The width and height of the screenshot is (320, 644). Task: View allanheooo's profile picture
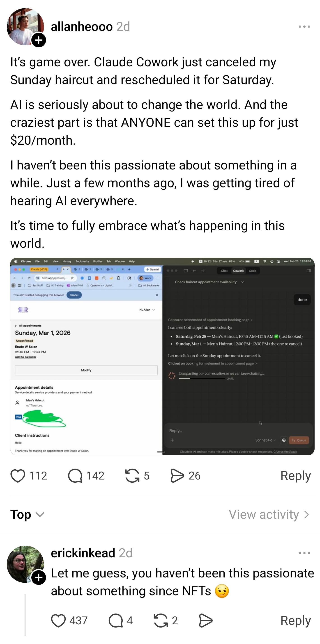click(x=25, y=26)
